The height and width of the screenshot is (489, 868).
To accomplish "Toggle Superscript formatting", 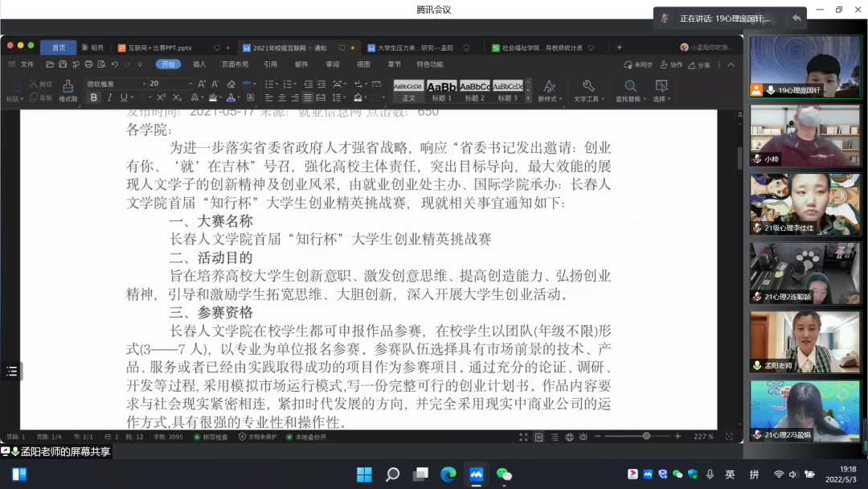I will [x=161, y=97].
